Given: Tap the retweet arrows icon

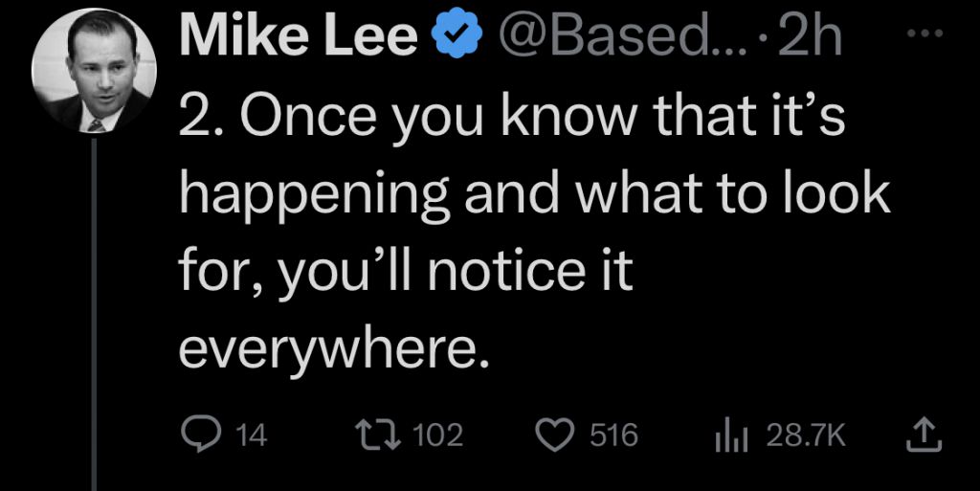Looking at the screenshot, I should click(x=375, y=435).
